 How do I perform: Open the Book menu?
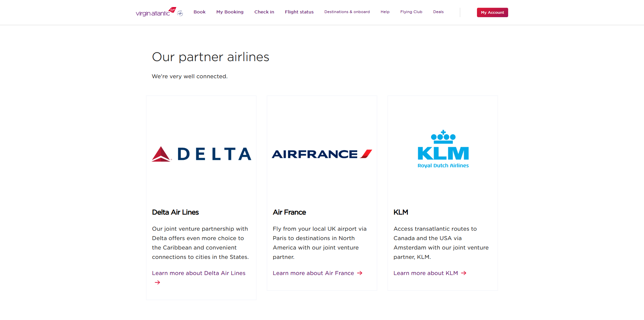[199, 12]
